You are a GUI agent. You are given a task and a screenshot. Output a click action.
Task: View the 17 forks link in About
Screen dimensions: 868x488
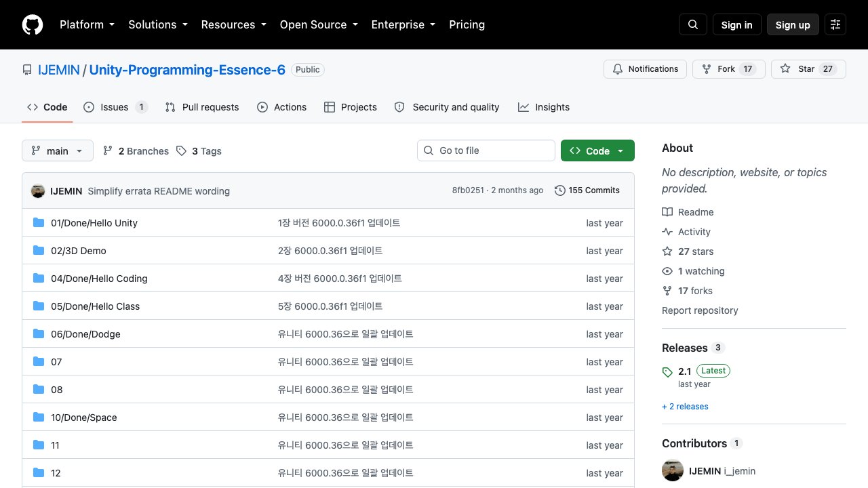(x=687, y=291)
